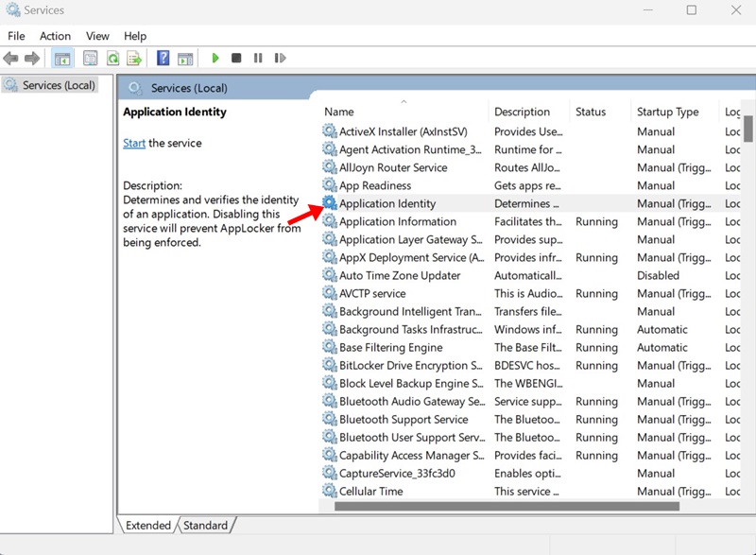
Task: Click the Back arrow toolbar icon
Action: click(x=10, y=59)
